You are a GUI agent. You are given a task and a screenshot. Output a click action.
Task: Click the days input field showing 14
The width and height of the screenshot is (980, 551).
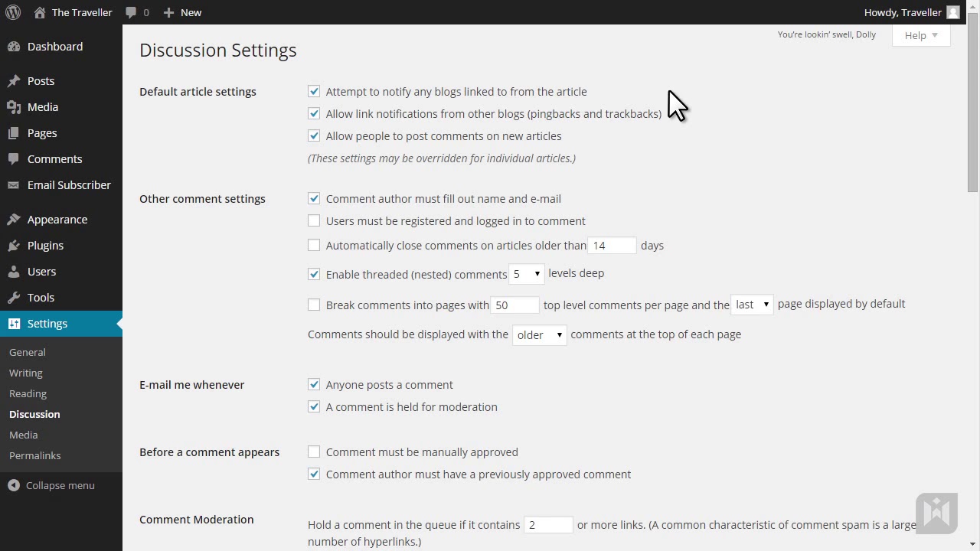(611, 246)
